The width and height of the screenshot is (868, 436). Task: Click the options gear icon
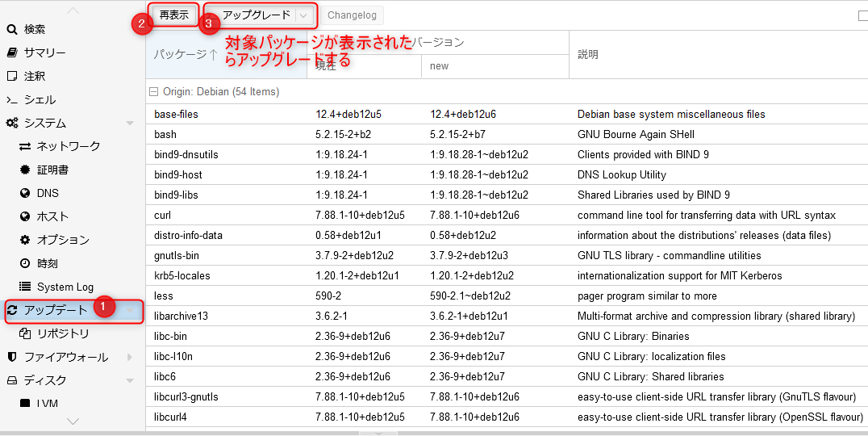tap(25, 241)
